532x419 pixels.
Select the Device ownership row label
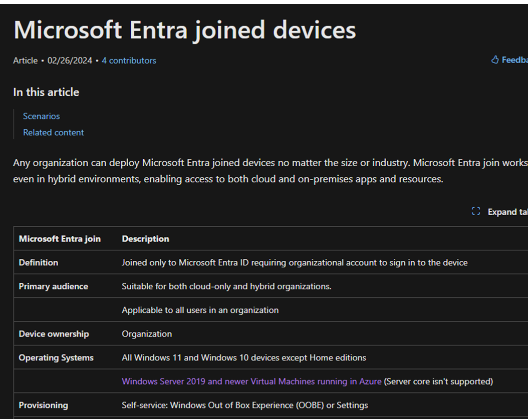54,334
